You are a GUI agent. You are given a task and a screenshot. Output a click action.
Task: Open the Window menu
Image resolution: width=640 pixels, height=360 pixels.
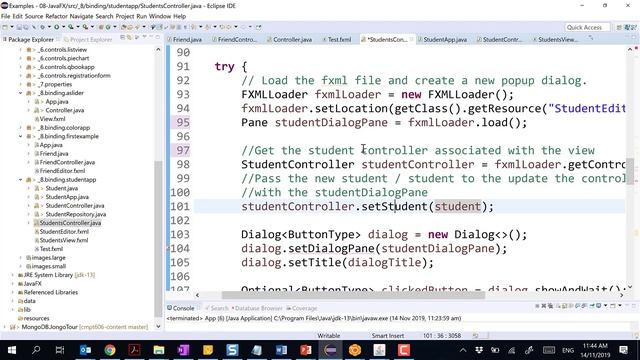point(160,16)
